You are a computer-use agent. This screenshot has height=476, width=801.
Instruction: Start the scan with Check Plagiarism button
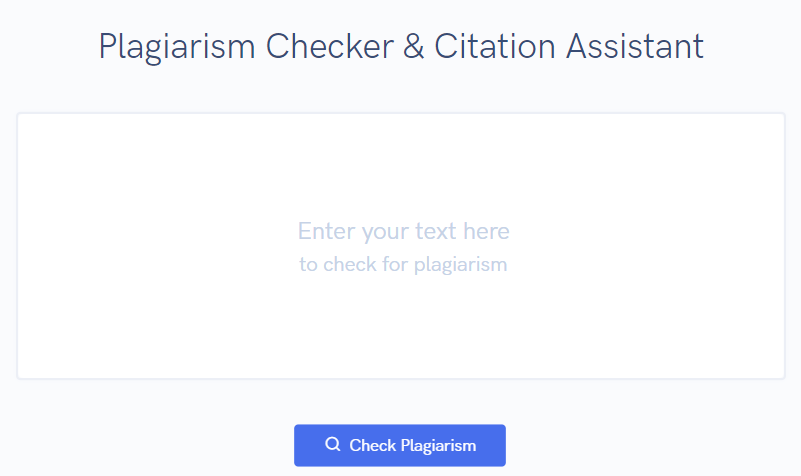point(399,445)
